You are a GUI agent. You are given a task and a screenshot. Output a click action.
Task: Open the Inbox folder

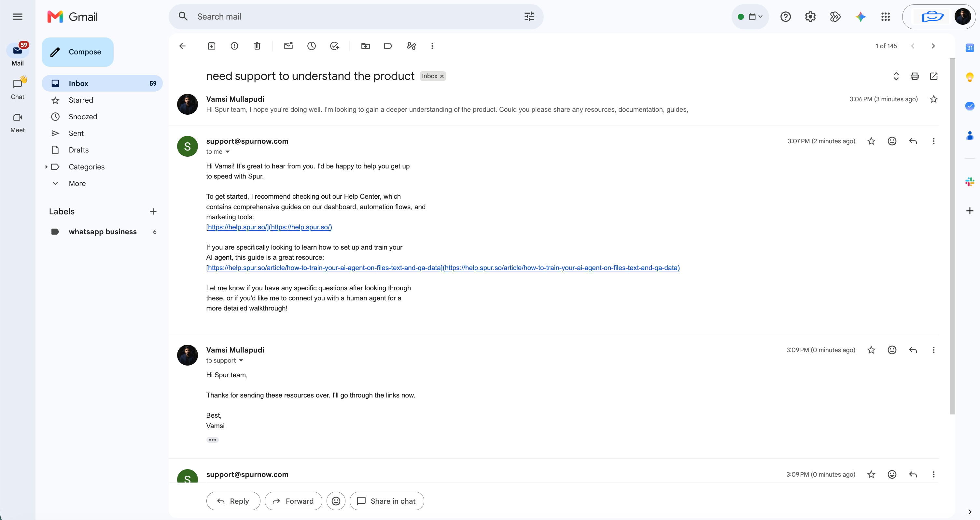(x=102, y=83)
